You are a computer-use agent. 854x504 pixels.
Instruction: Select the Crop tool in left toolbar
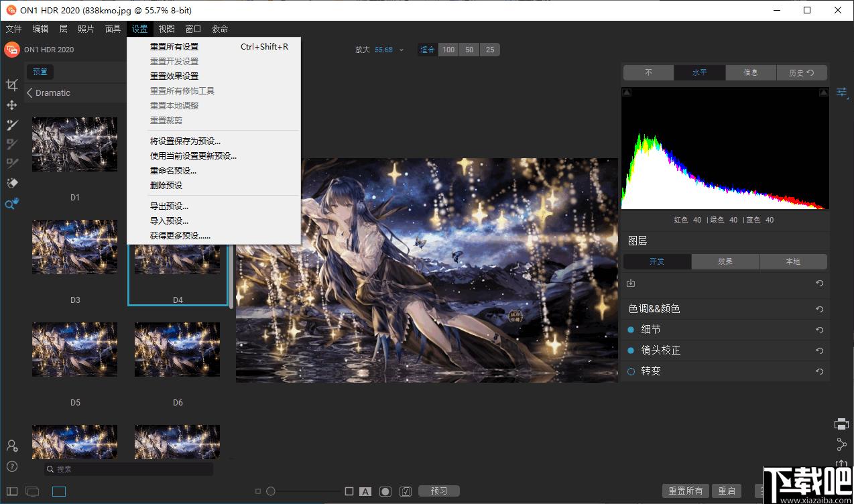pos(11,85)
